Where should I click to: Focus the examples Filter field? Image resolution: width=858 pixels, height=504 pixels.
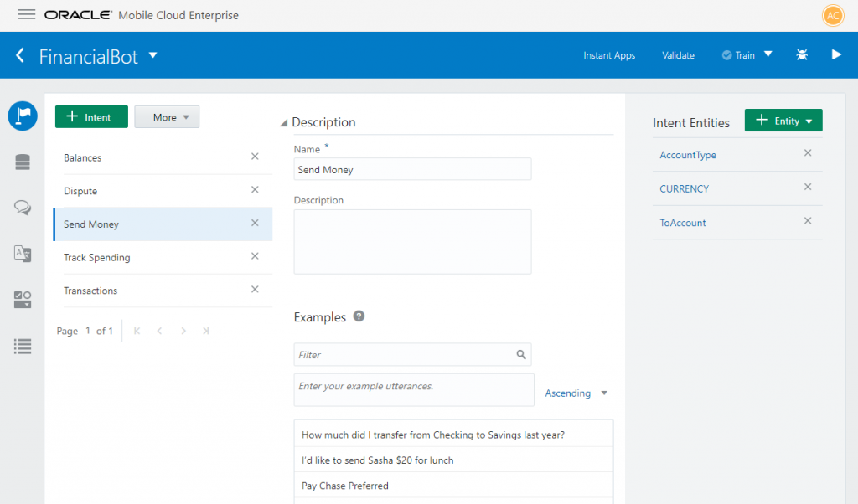412,355
